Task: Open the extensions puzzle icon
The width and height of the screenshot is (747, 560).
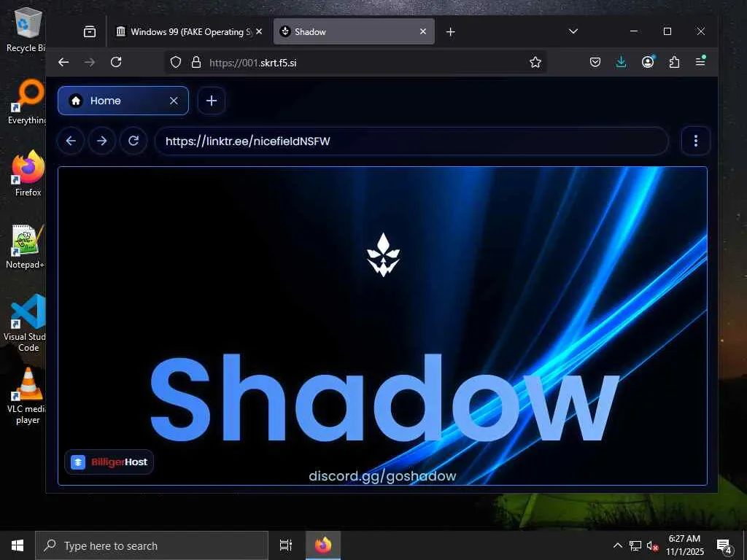Action: tap(674, 62)
